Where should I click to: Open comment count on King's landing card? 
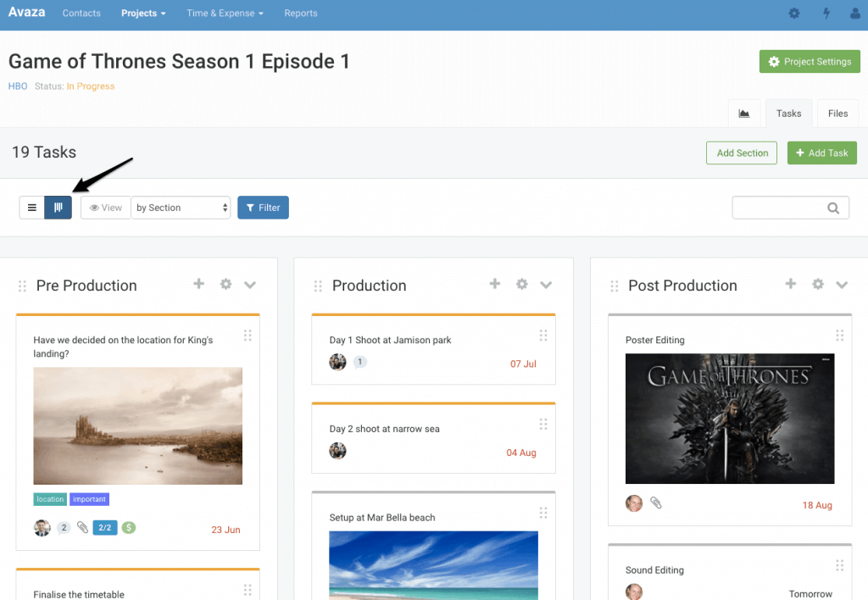point(64,527)
